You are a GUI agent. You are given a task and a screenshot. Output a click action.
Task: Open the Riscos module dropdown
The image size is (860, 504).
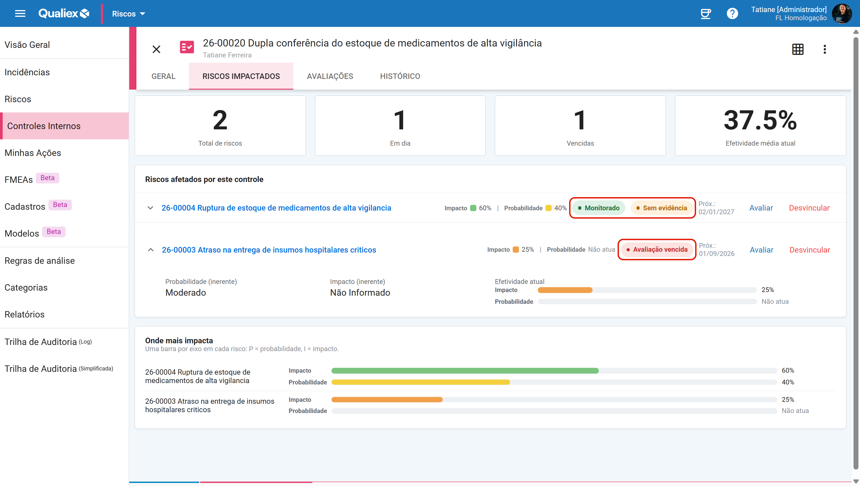click(128, 14)
